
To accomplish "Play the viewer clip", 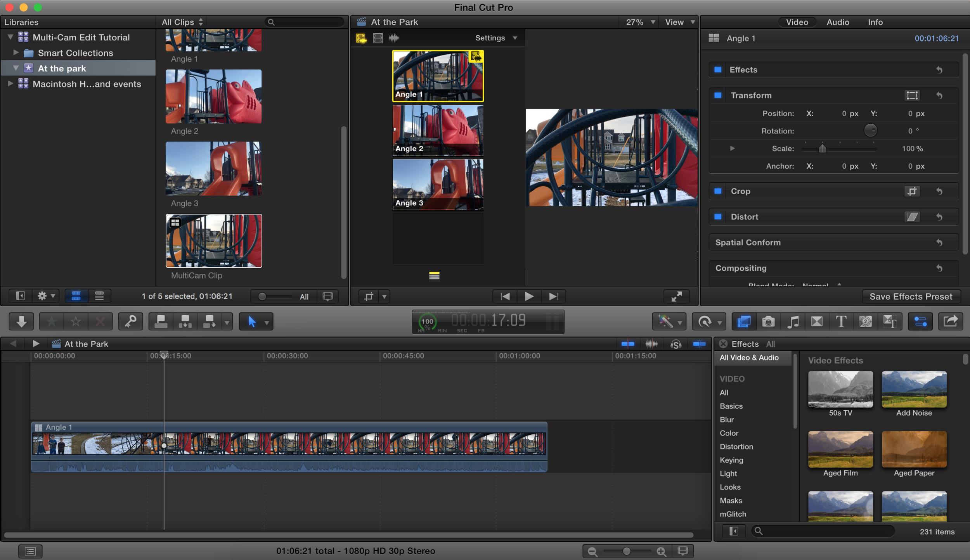I will click(529, 296).
